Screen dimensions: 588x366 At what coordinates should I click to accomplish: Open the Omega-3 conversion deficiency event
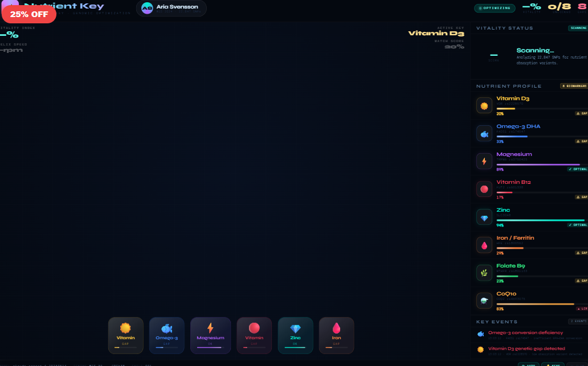tap(525, 333)
